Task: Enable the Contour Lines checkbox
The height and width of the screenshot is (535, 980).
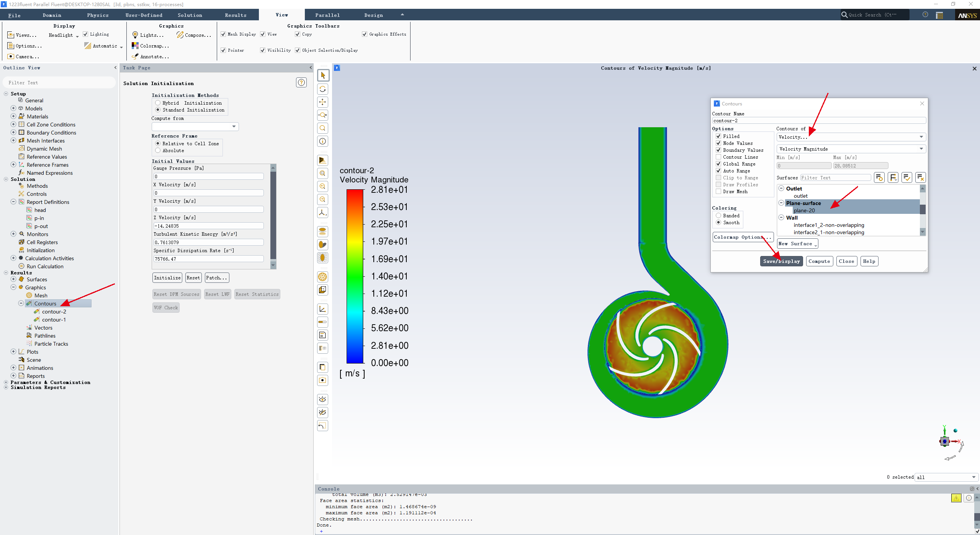Action: pos(718,157)
